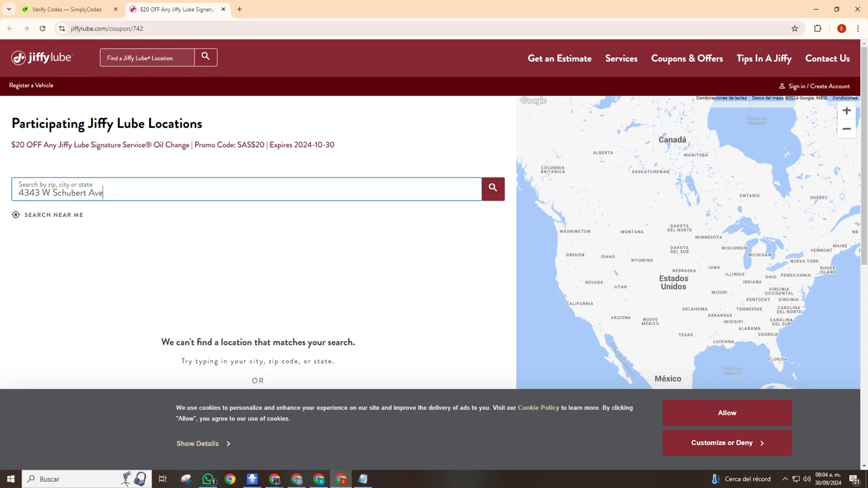The image size is (868, 488).
Task: Click the Jiffy Lube logo
Action: tap(42, 58)
